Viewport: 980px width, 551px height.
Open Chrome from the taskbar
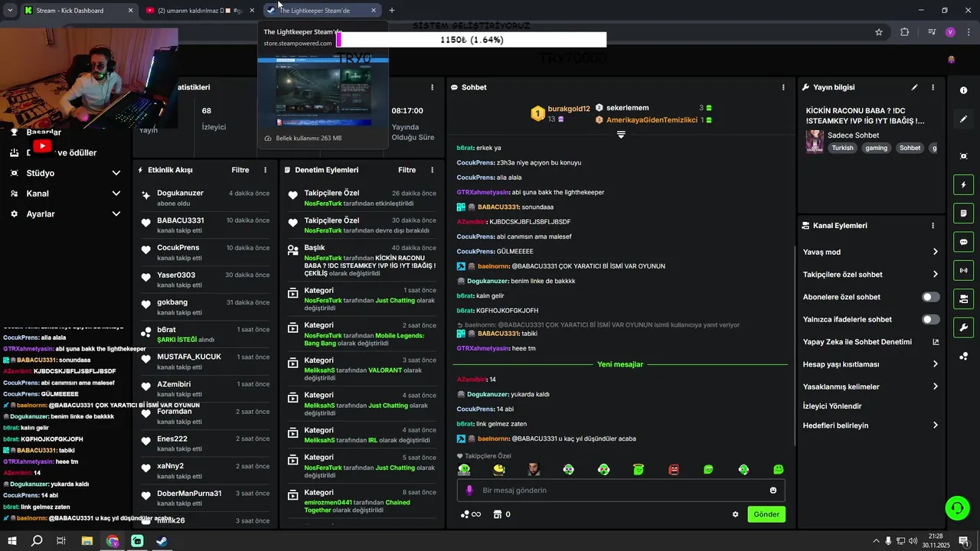(113, 541)
